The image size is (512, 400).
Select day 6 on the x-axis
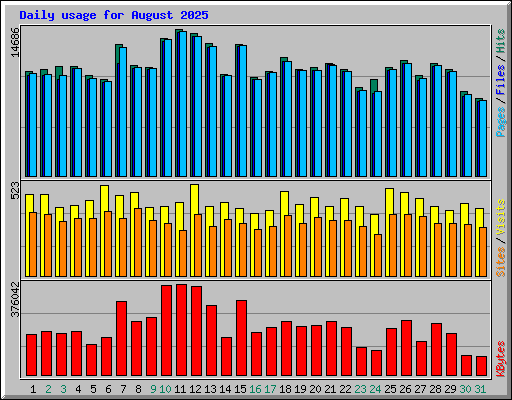[x=108, y=389]
